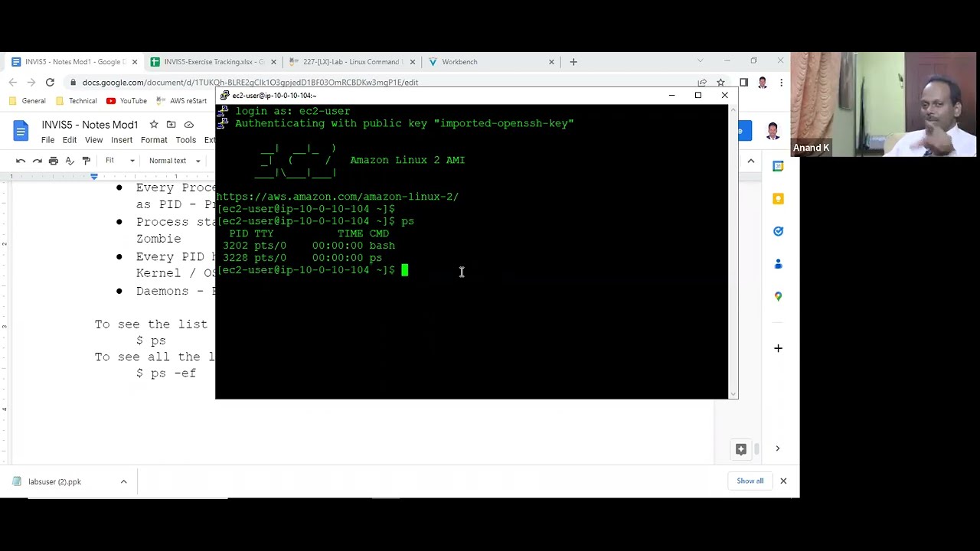Click the move-to-folder icon beside title
The image size is (980, 551).
pos(171,125)
